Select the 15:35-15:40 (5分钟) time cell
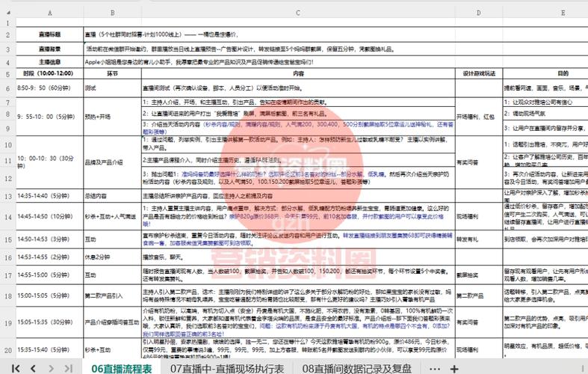Screen dimensions: 588x374 pos(49,349)
